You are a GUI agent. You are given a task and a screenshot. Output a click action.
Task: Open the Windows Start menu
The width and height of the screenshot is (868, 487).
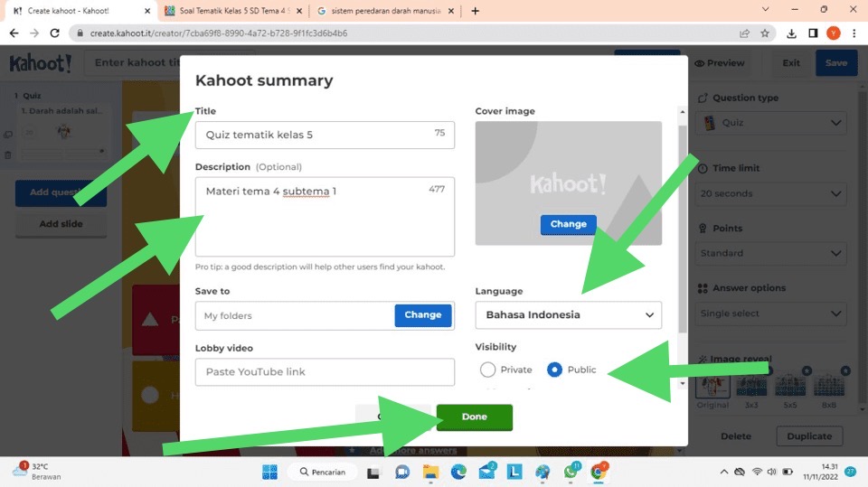coord(269,472)
